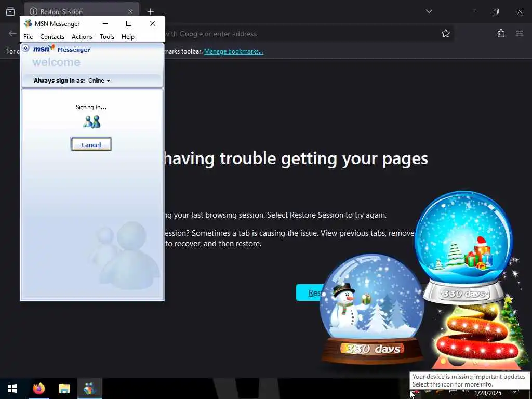Click the missing updates notification tooltip
The height and width of the screenshot is (399, 532).
point(470,380)
